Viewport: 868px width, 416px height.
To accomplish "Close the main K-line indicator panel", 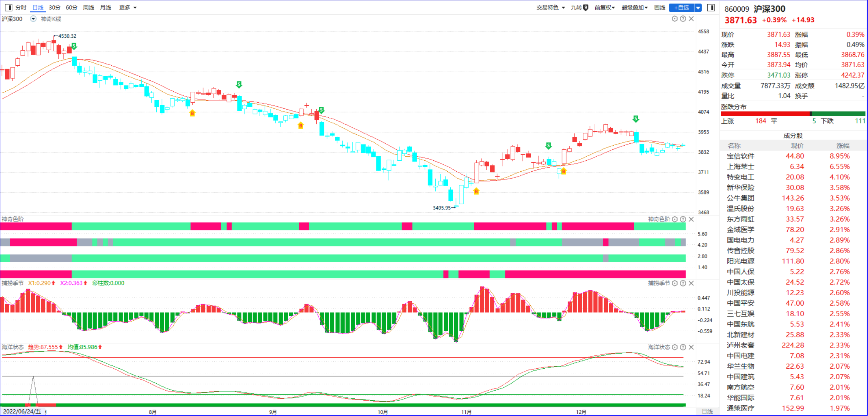I will click(691, 19).
